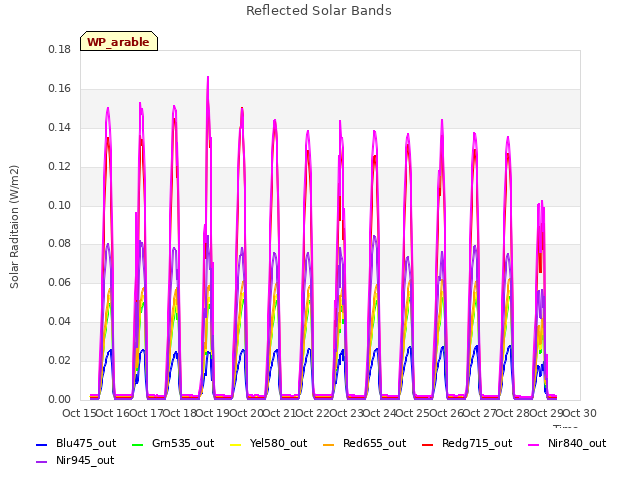Screen dimensions: 640x480
Task: Click the blue Blu475_out legend swatch
Action: point(42,444)
